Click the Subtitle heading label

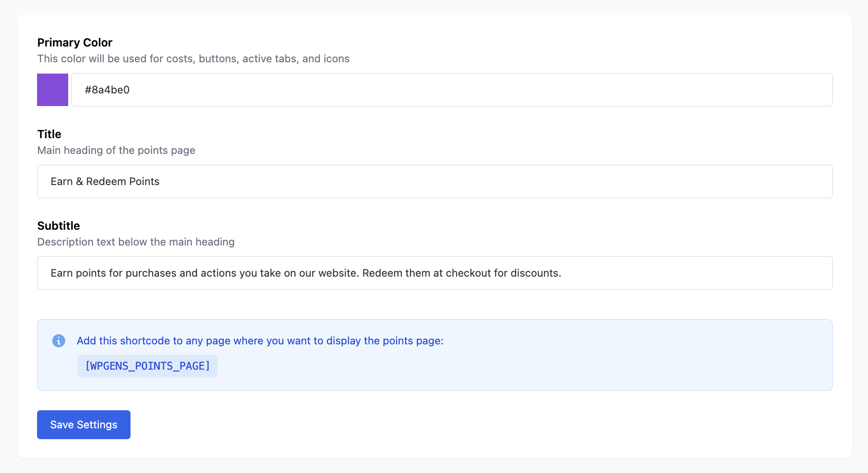pyautogui.click(x=59, y=226)
